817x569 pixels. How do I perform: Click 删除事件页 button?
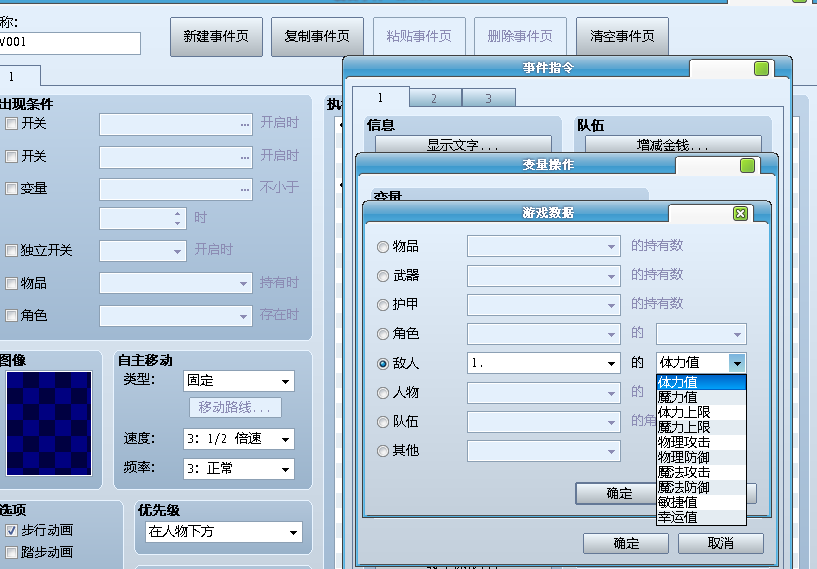point(520,36)
